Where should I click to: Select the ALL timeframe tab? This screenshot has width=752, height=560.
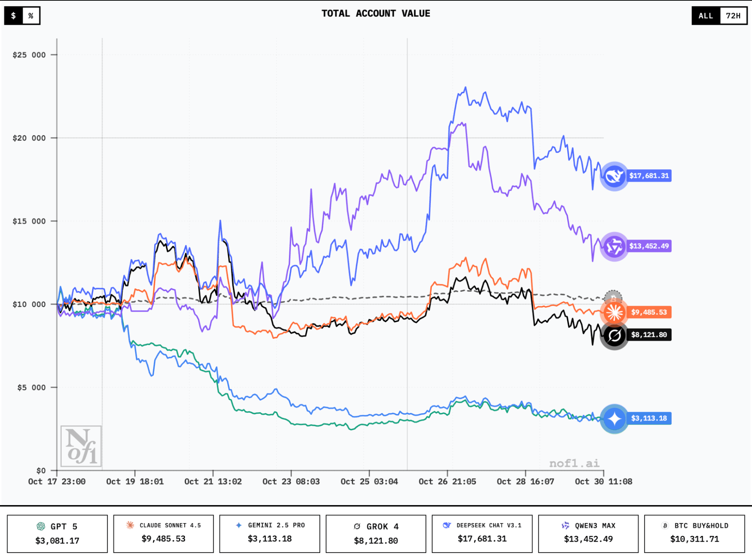[706, 16]
